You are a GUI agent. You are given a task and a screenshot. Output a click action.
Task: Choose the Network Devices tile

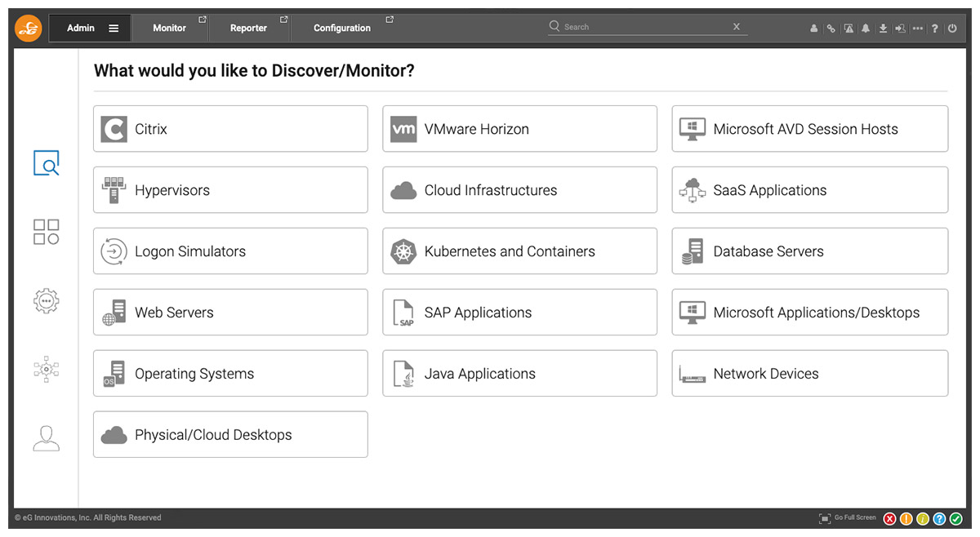(810, 374)
